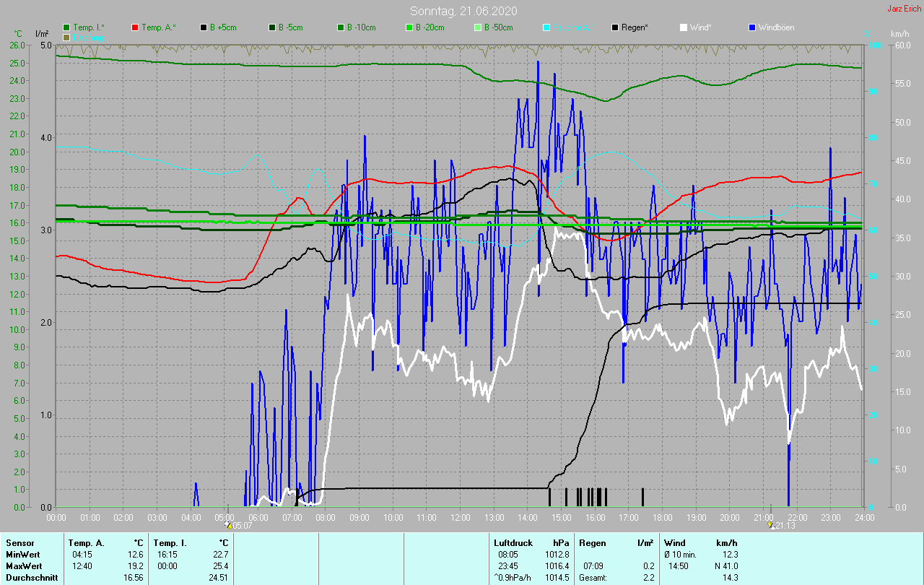Click the 12:00 label on time axis
The image size is (924, 585).
coord(461,518)
